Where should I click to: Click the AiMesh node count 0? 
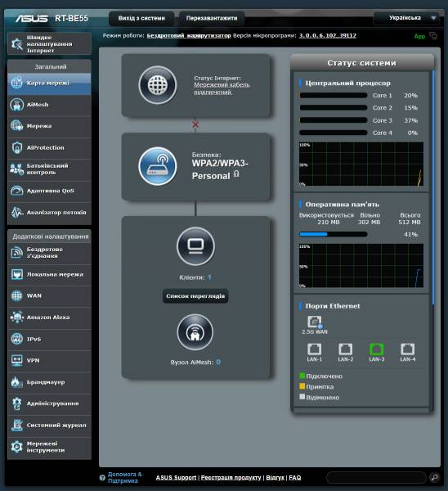click(x=218, y=363)
